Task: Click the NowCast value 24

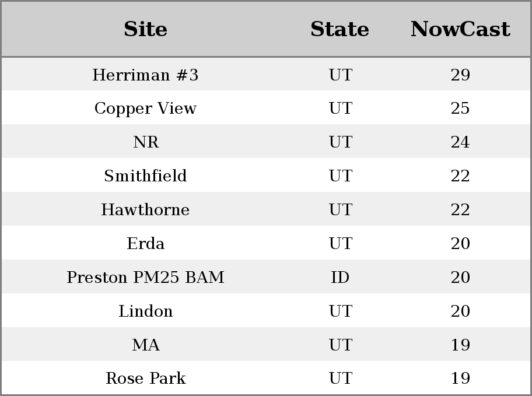Action: [460, 142]
